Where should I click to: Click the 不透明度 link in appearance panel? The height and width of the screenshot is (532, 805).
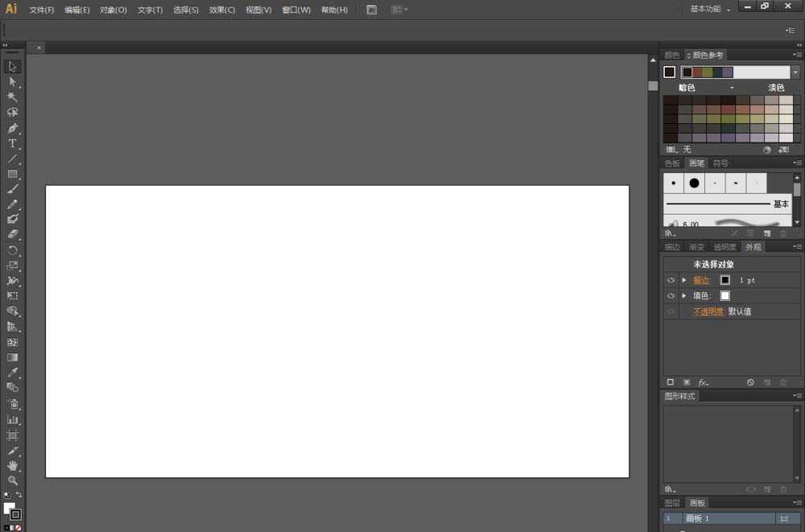point(709,311)
